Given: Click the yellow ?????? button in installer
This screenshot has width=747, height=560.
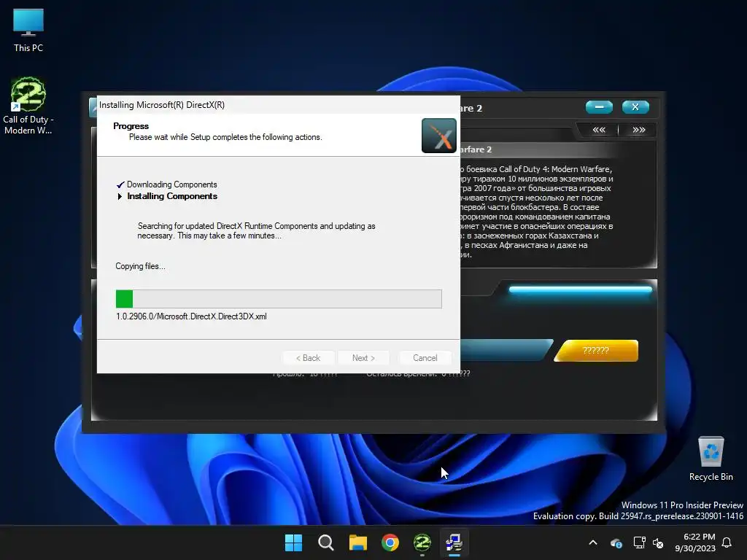Looking at the screenshot, I should 596,351.
